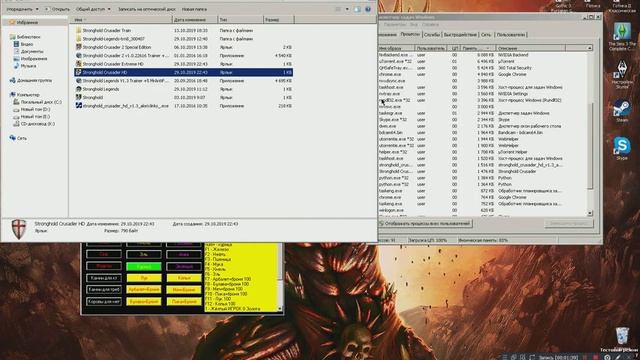Open Network in the navigation pane

[x=18, y=138]
